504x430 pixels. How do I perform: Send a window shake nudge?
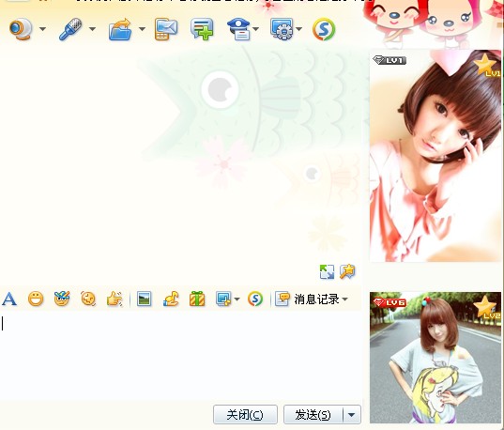pos(88,299)
